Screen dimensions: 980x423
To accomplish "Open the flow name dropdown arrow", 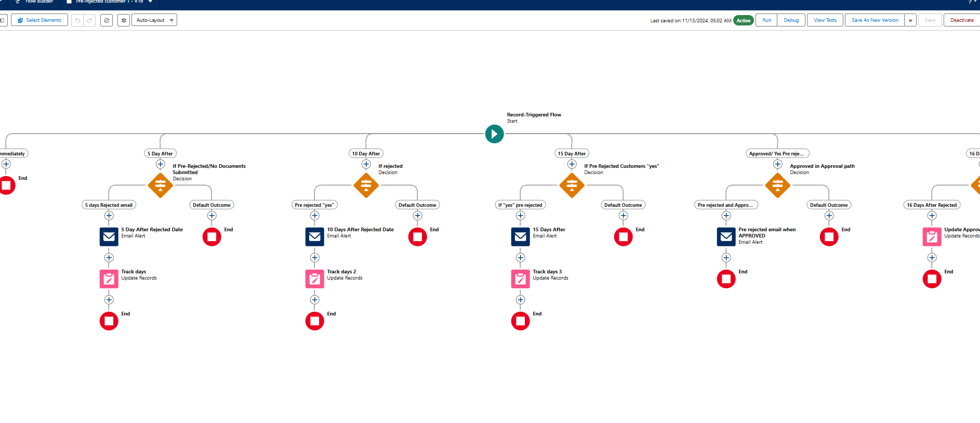I will tap(151, 2).
